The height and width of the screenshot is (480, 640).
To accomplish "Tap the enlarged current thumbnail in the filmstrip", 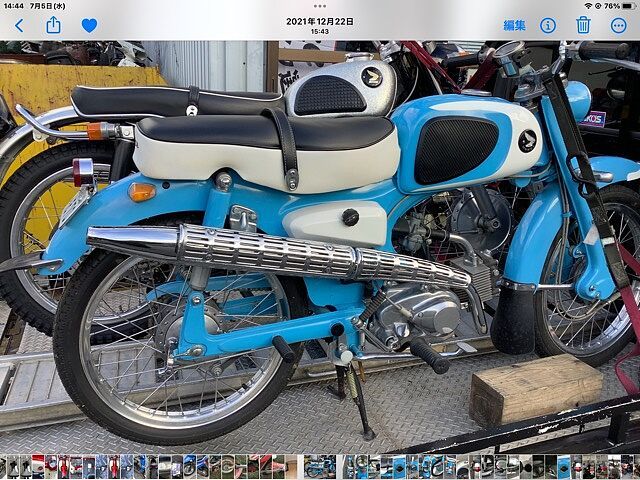I will coord(320,467).
